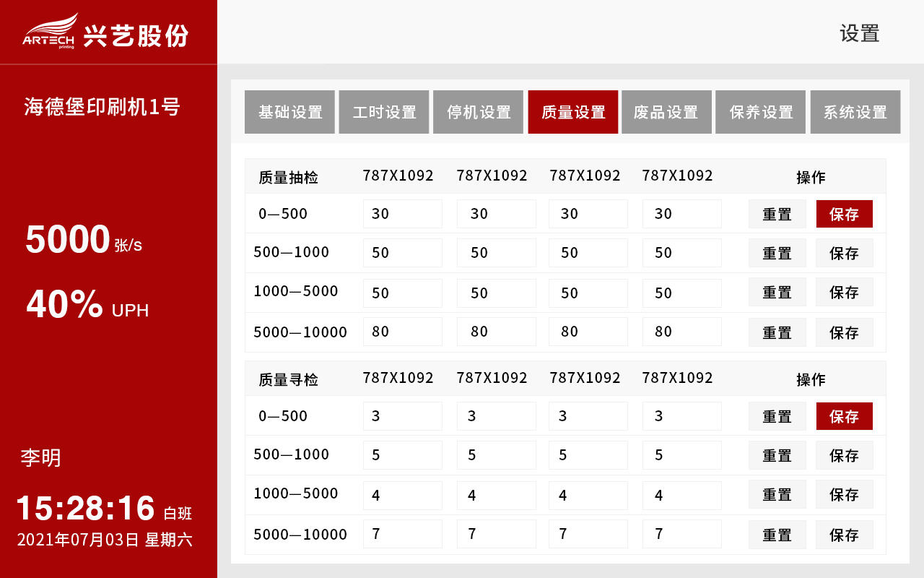Click the 设置 page title
Screen dimensions: 924x578
pos(860,33)
